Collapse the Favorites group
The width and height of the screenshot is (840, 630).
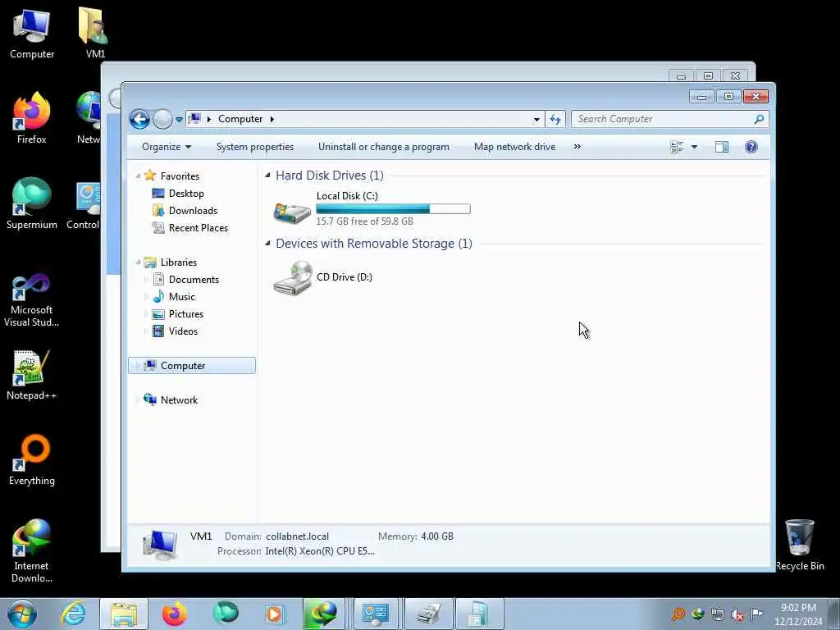click(x=138, y=176)
